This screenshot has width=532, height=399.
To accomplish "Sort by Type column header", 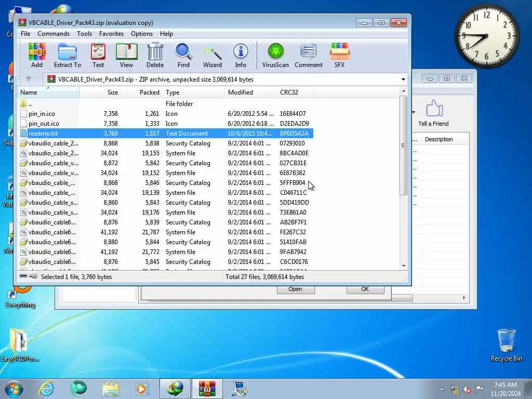I will pos(193,92).
